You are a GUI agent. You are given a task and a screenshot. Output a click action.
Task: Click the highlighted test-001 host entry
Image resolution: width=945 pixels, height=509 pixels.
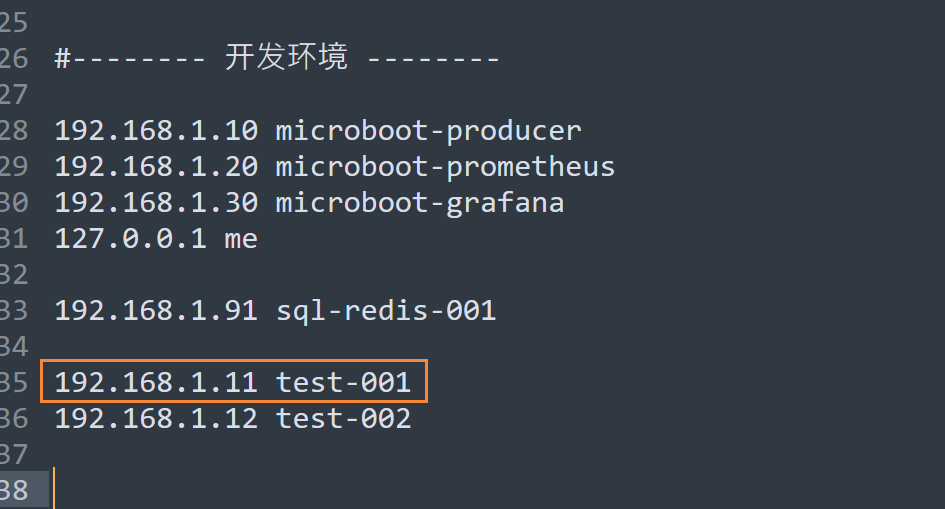click(234, 382)
